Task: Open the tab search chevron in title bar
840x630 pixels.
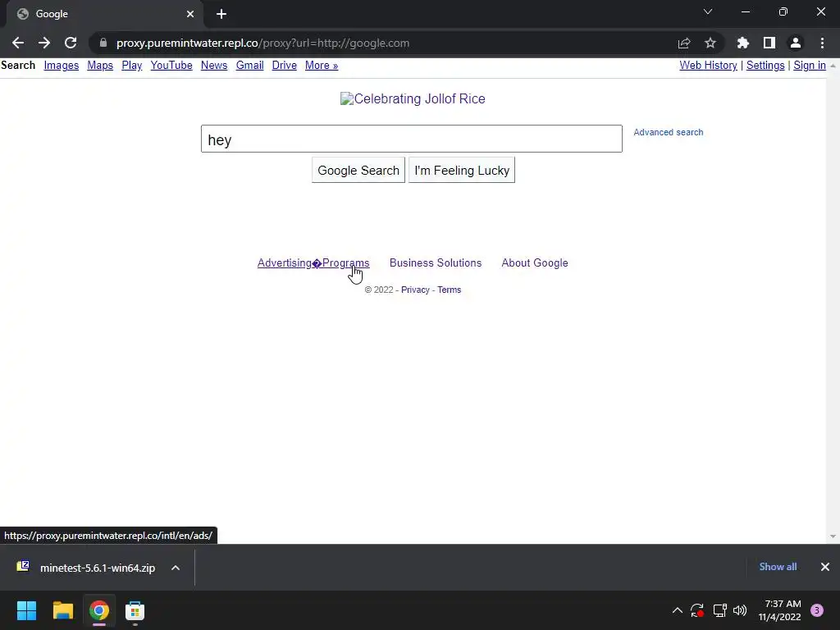Action: click(708, 11)
